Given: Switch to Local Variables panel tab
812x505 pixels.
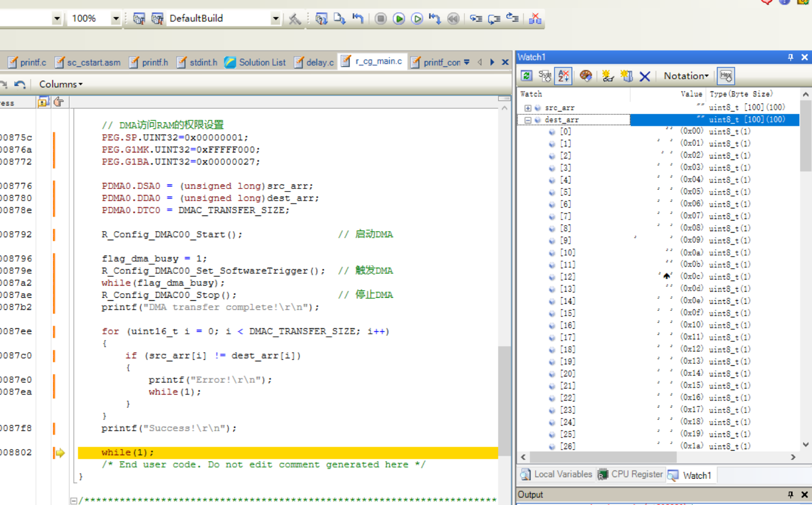Looking at the screenshot, I should tap(557, 475).
